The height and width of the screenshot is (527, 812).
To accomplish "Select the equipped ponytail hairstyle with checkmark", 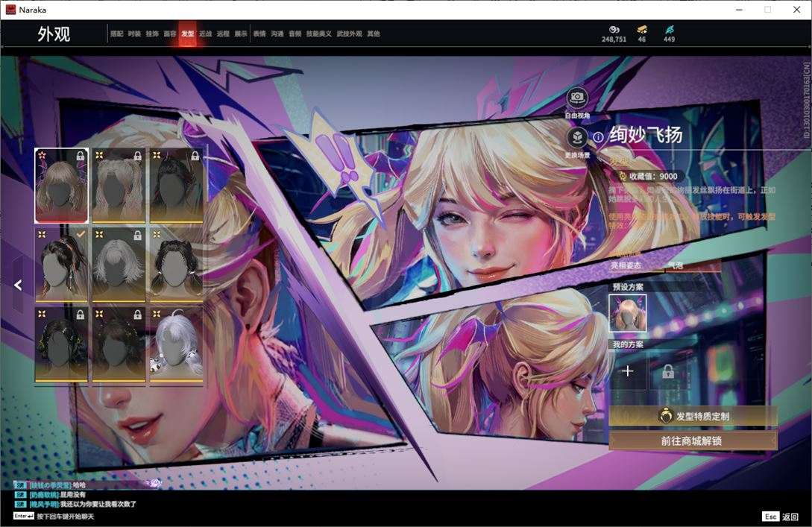I will [x=62, y=265].
